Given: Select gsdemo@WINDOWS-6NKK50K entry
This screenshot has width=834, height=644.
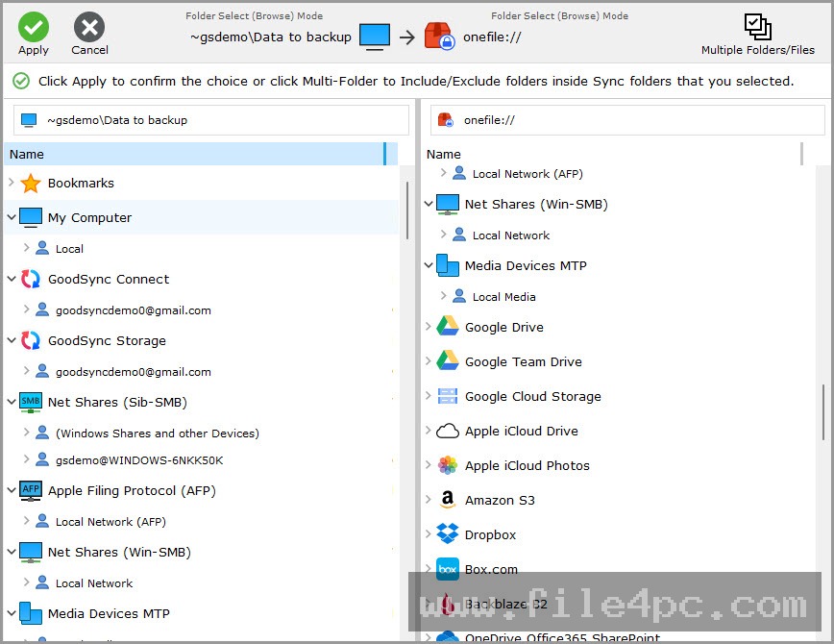Looking at the screenshot, I should pyautogui.click(x=139, y=459).
